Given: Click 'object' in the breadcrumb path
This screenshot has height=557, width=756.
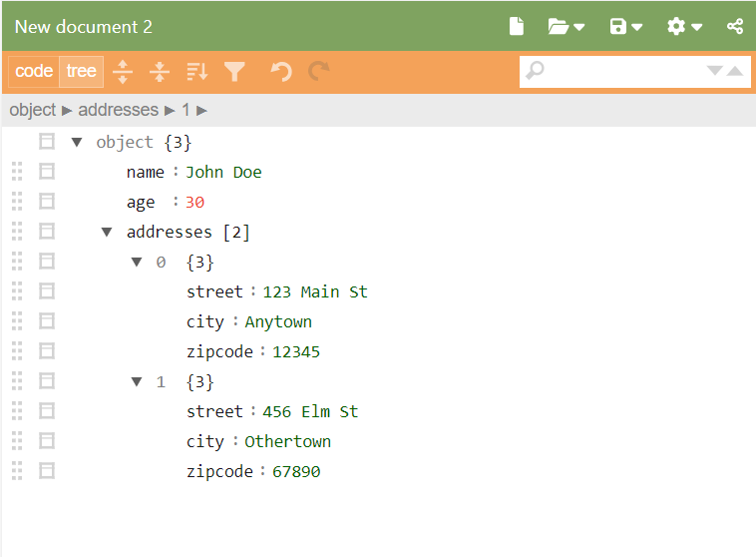Looking at the screenshot, I should [x=33, y=110].
